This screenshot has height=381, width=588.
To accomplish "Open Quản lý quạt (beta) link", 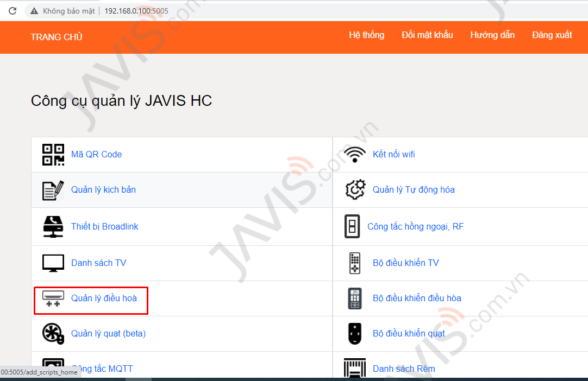I will click(108, 333).
